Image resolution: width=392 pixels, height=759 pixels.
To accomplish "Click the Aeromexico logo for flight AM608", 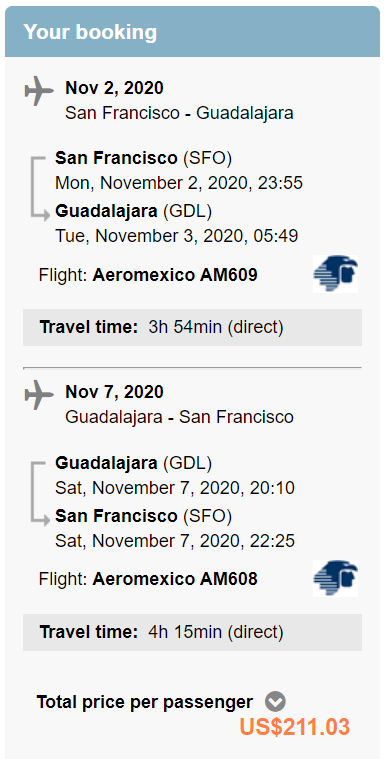I will click(335, 578).
